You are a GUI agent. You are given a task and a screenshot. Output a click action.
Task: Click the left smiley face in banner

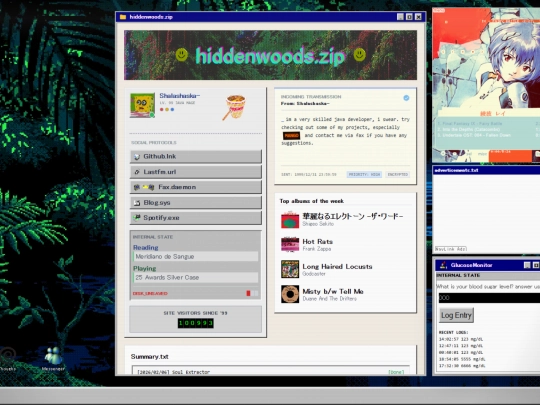click(x=182, y=55)
